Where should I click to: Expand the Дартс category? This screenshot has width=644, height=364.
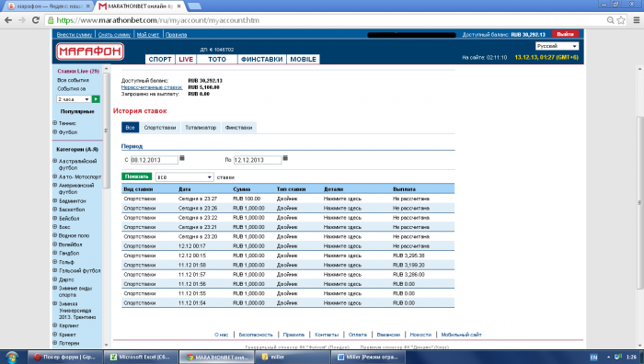point(54,279)
